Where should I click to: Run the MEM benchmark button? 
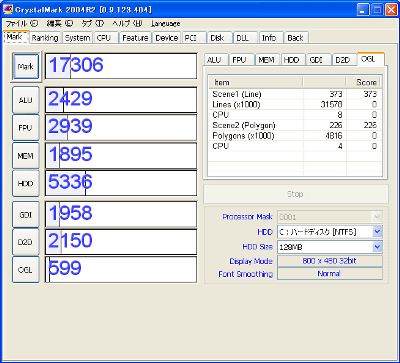point(26,156)
